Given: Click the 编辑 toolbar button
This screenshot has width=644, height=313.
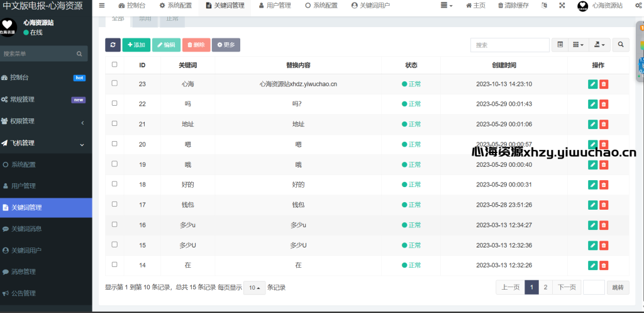Looking at the screenshot, I should (x=166, y=45).
